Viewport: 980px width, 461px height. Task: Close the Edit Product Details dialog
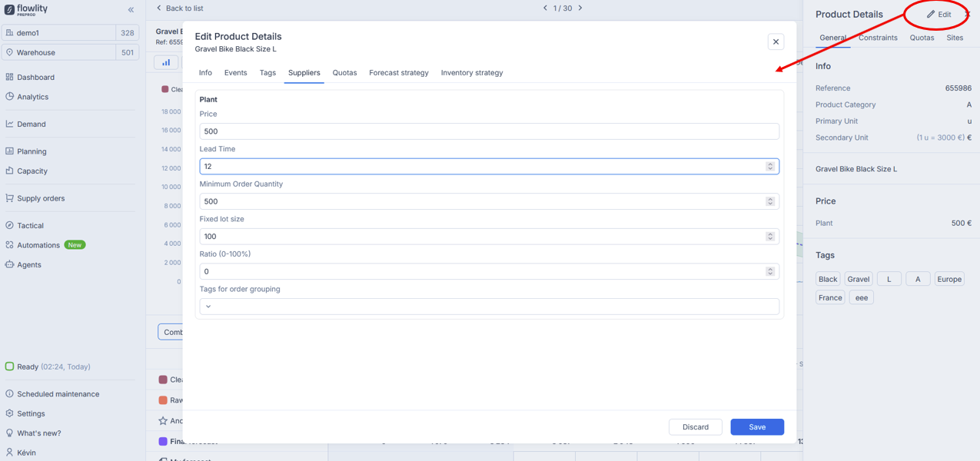776,41
